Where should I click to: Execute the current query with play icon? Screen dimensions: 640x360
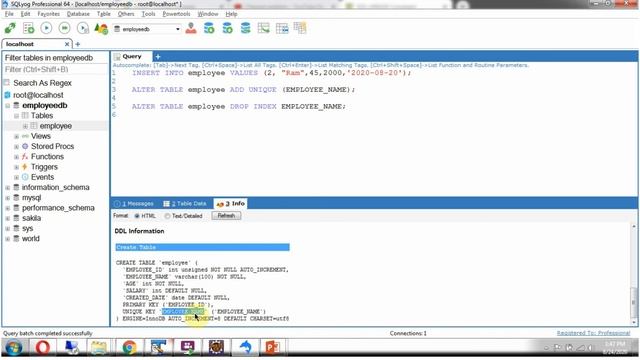click(x=47, y=28)
